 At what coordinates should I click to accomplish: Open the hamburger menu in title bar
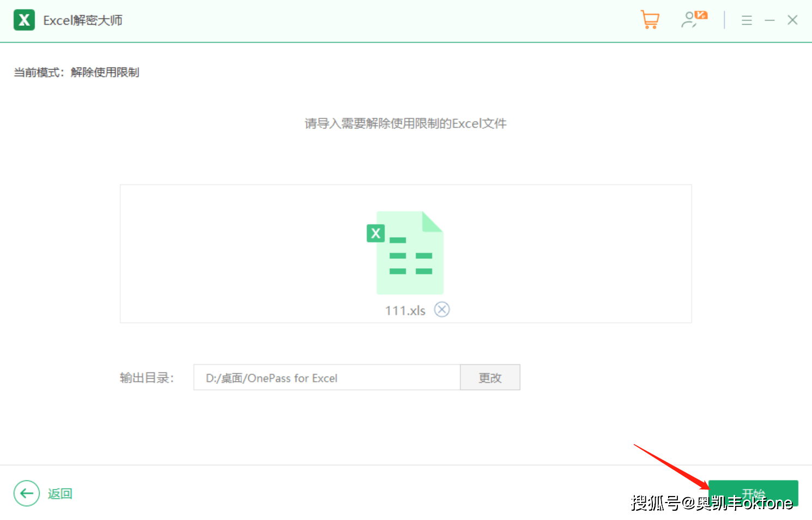click(747, 21)
